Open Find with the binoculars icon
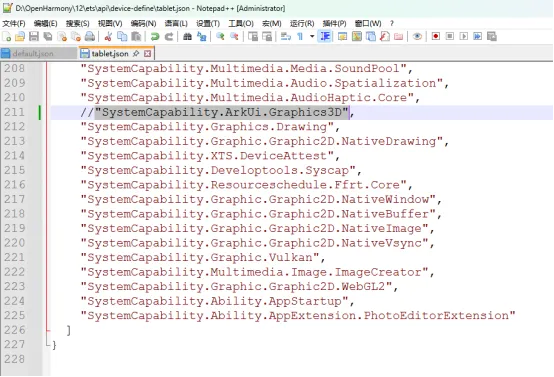This screenshot has width=554, height=377. 187,36
